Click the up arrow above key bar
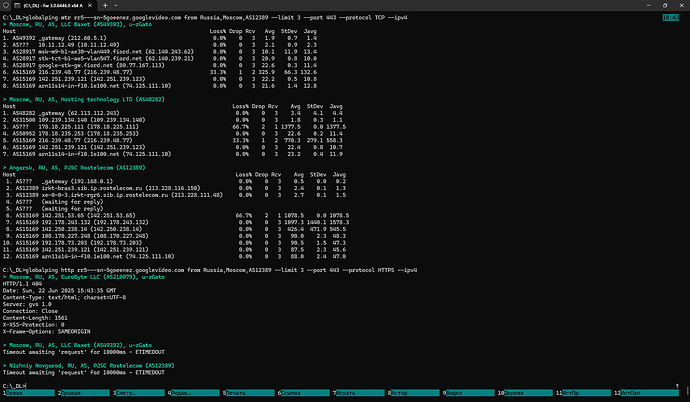This screenshot has height=402, width=690. click(x=677, y=386)
